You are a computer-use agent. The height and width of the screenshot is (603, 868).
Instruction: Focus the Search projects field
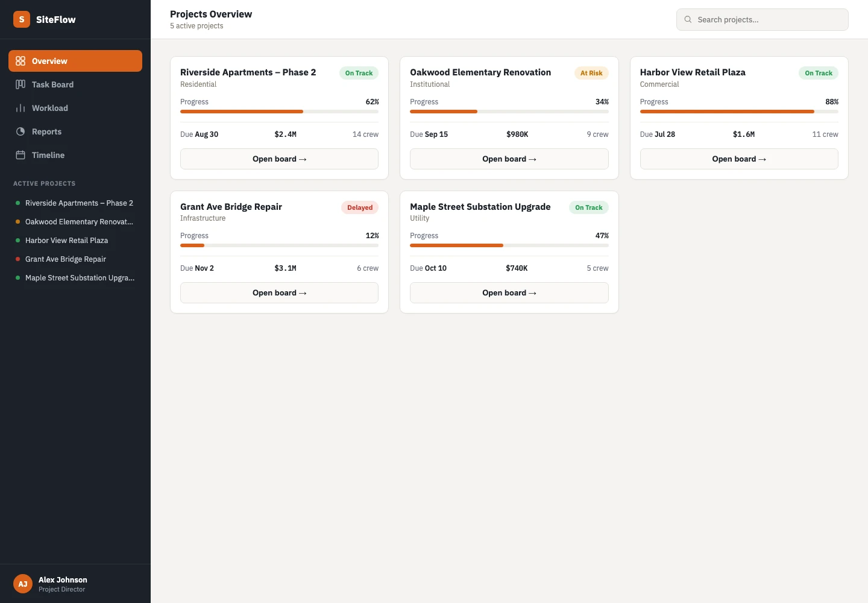[763, 19]
